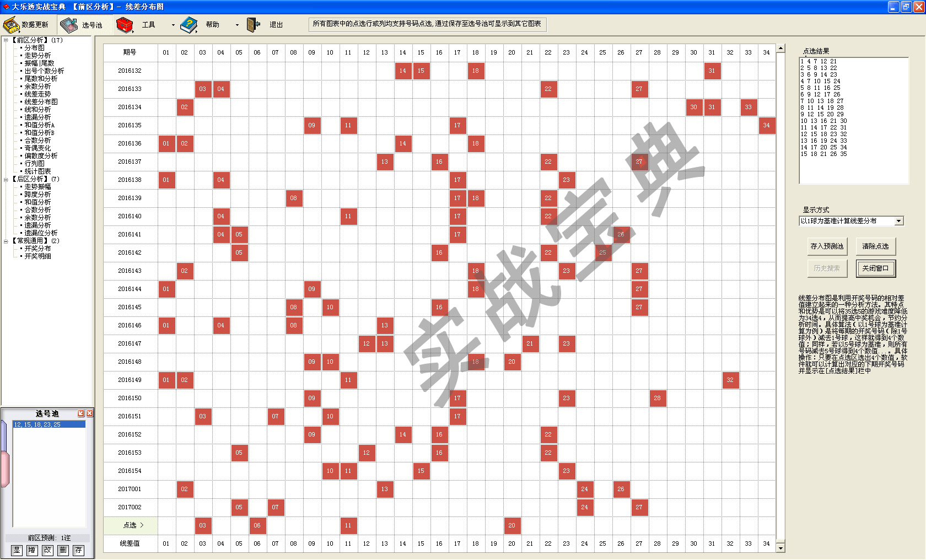The height and width of the screenshot is (560, 926).
Task: Click the purple side tab on 选号池 panel
Action: click(x=3, y=435)
